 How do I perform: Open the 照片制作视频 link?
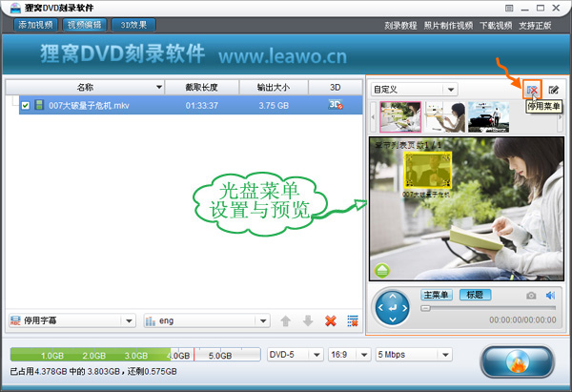[448, 26]
